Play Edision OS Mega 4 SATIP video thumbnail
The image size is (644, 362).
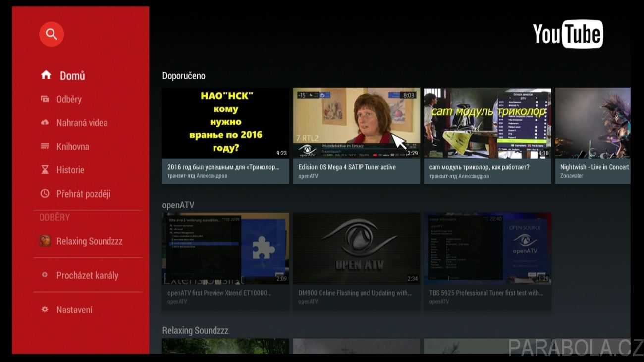[x=357, y=123]
